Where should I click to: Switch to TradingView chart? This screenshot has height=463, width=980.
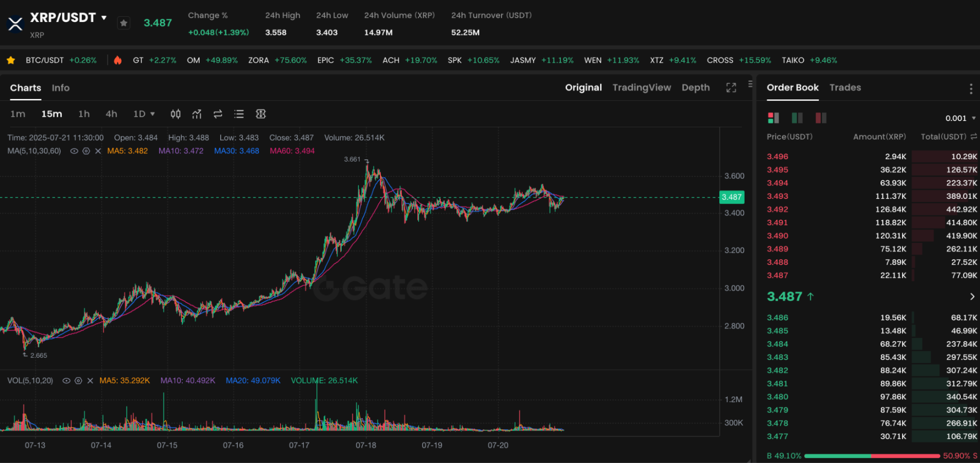642,87
